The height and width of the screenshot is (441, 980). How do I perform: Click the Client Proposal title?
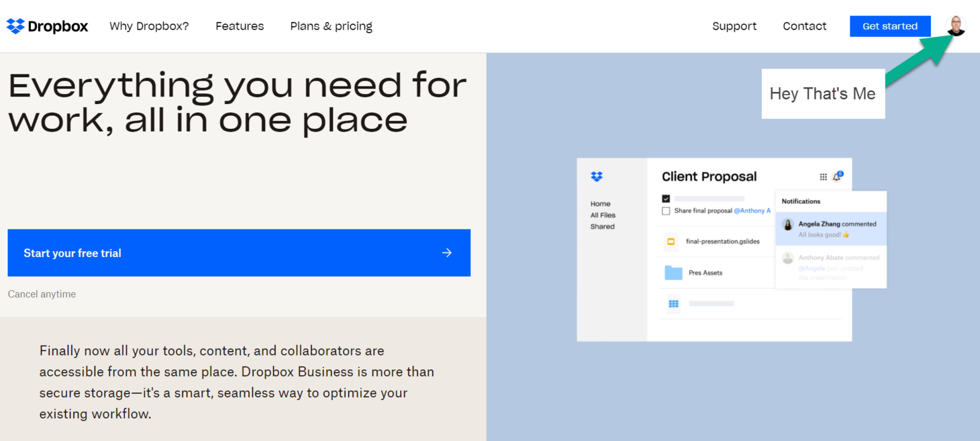tap(709, 177)
